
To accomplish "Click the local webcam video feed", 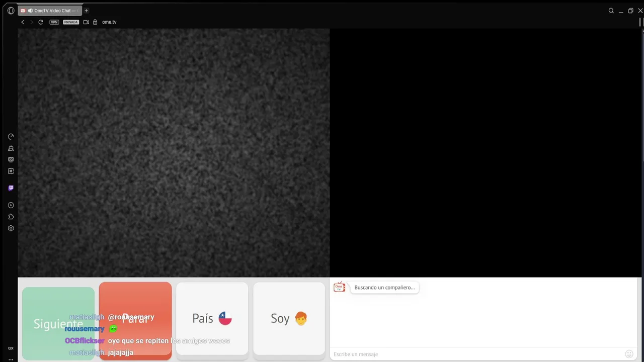I will 174,152.
